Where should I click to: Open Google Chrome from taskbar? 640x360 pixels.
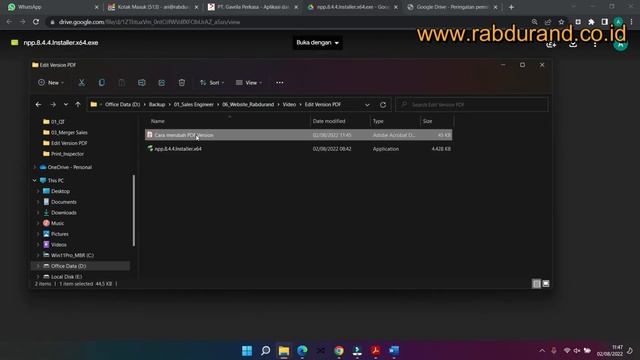pyautogui.click(x=339, y=351)
